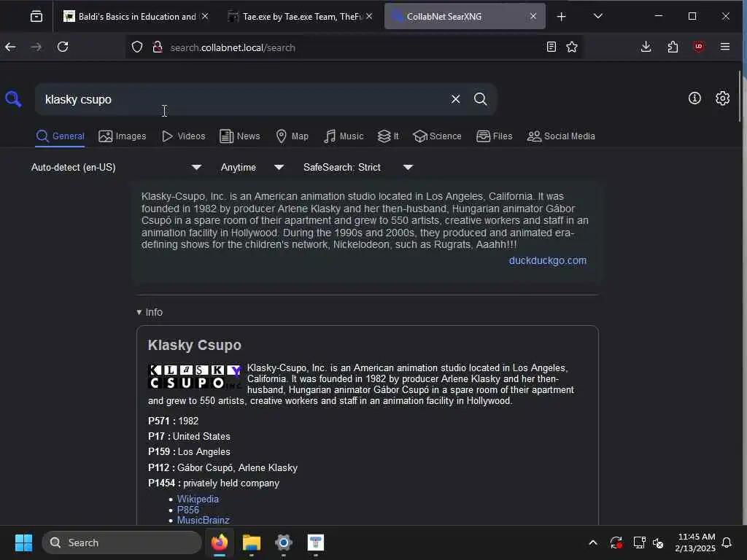747x560 pixels.
Task: Click the update sync tray icon
Action: tap(616, 542)
